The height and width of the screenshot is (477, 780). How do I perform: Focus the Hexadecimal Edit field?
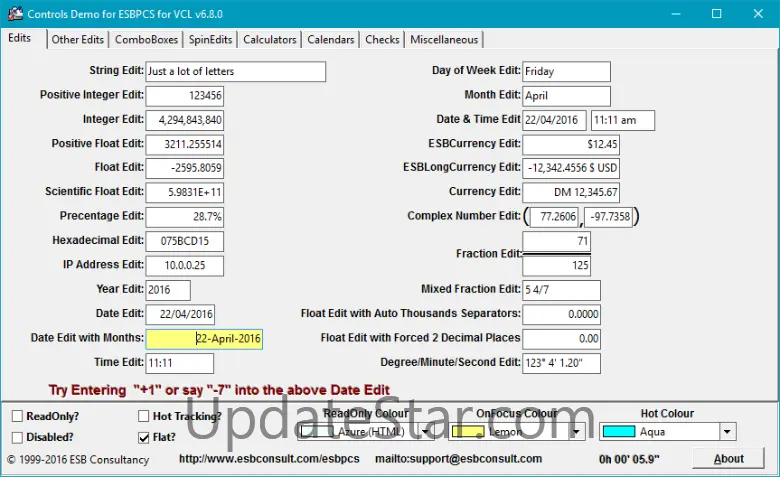tap(185, 241)
